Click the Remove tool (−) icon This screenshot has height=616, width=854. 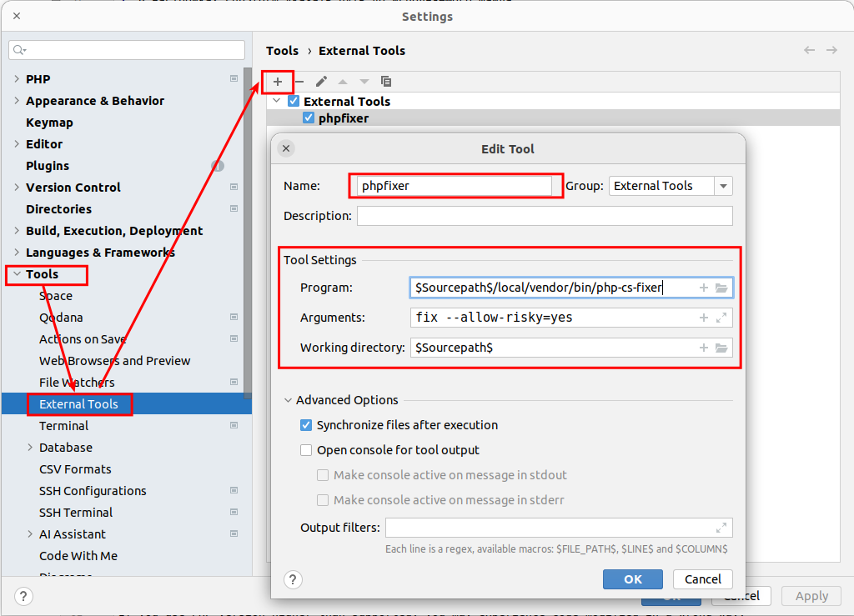pyautogui.click(x=299, y=82)
